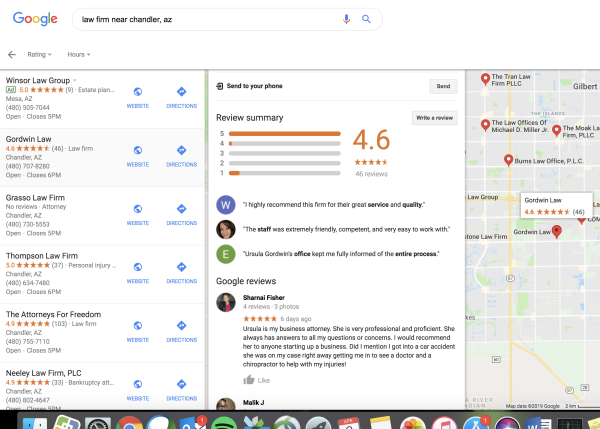Click the 4-star rating bar

tap(284, 144)
